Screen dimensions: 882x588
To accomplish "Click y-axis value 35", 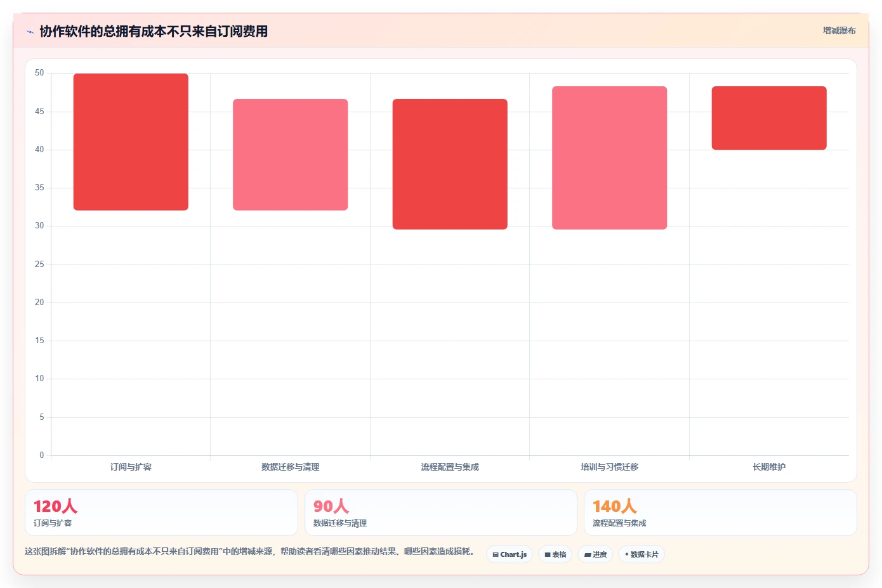I will (x=39, y=188).
